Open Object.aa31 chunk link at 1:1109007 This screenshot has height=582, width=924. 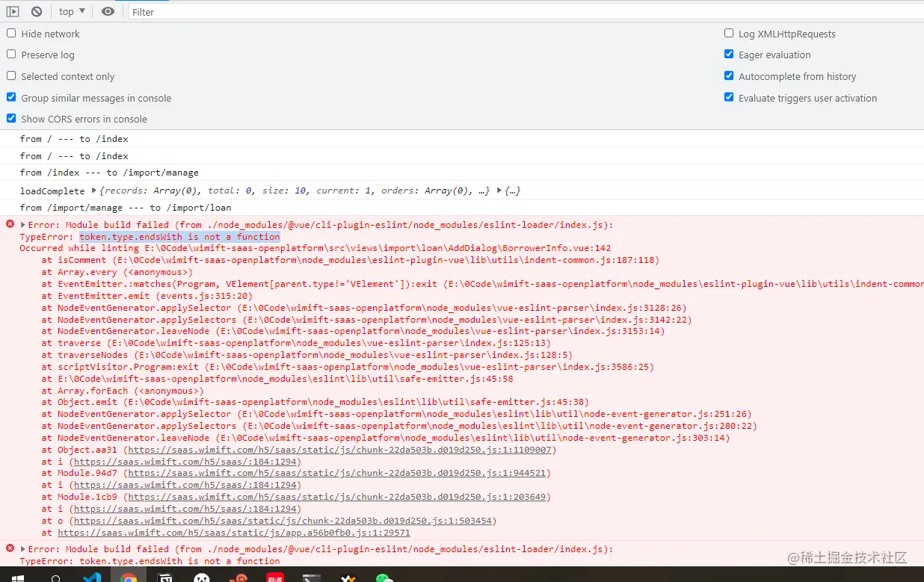(x=339, y=450)
